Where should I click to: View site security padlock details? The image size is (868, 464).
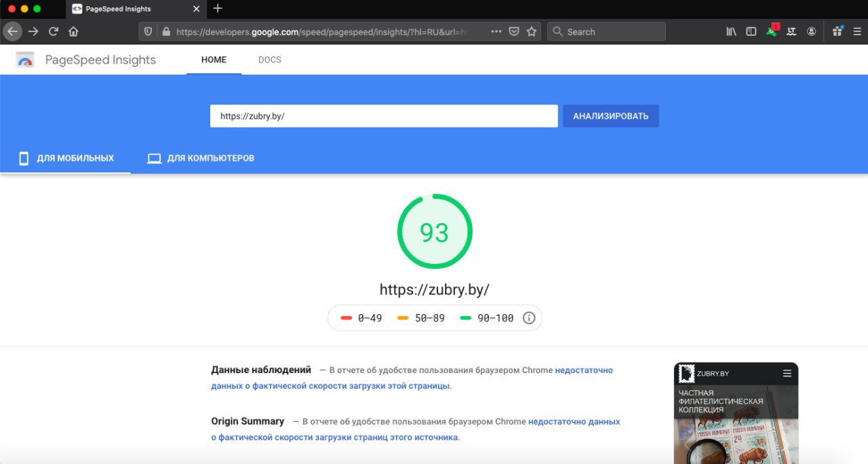coord(165,31)
